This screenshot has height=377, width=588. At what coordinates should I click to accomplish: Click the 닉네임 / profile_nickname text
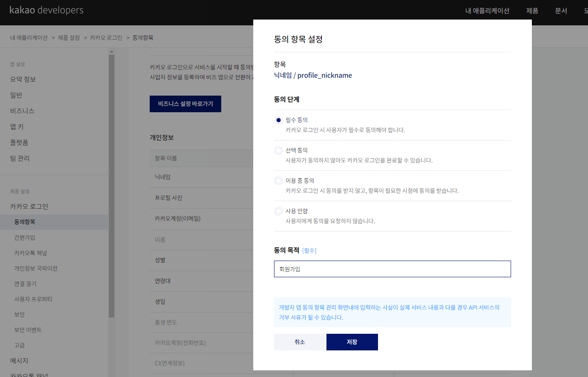pyautogui.click(x=313, y=75)
